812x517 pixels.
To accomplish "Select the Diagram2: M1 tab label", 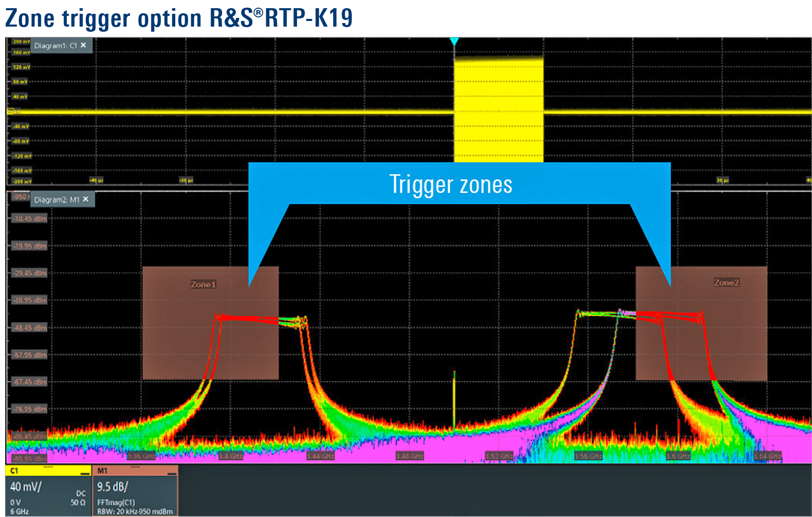I will [x=57, y=199].
